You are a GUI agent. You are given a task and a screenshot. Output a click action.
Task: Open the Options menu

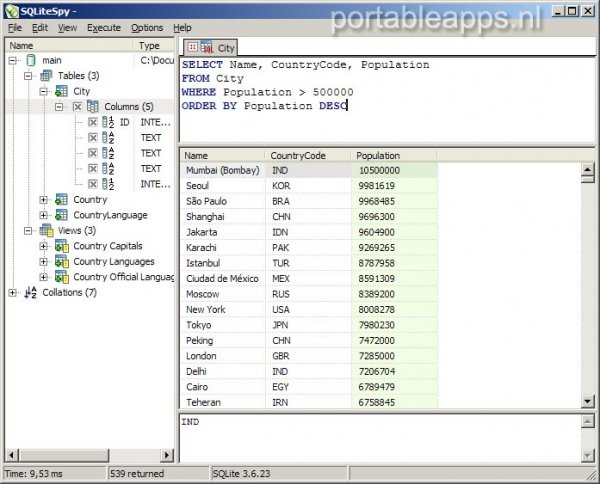[x=147, y=28]
